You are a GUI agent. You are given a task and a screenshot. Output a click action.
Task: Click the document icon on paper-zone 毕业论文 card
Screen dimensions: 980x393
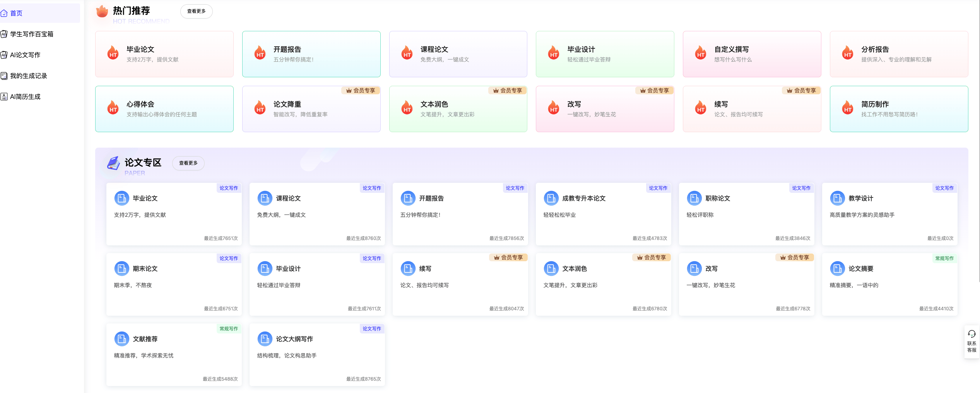point(122,199)
